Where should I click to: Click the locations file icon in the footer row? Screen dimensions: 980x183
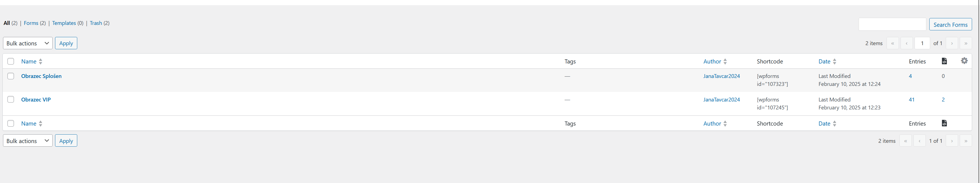(944, 123)
